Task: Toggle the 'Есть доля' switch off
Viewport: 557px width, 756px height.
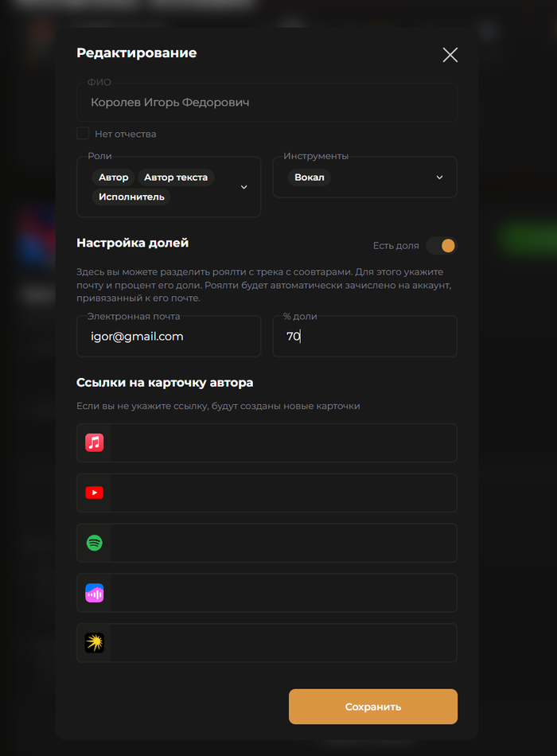Action: [441, 246]
